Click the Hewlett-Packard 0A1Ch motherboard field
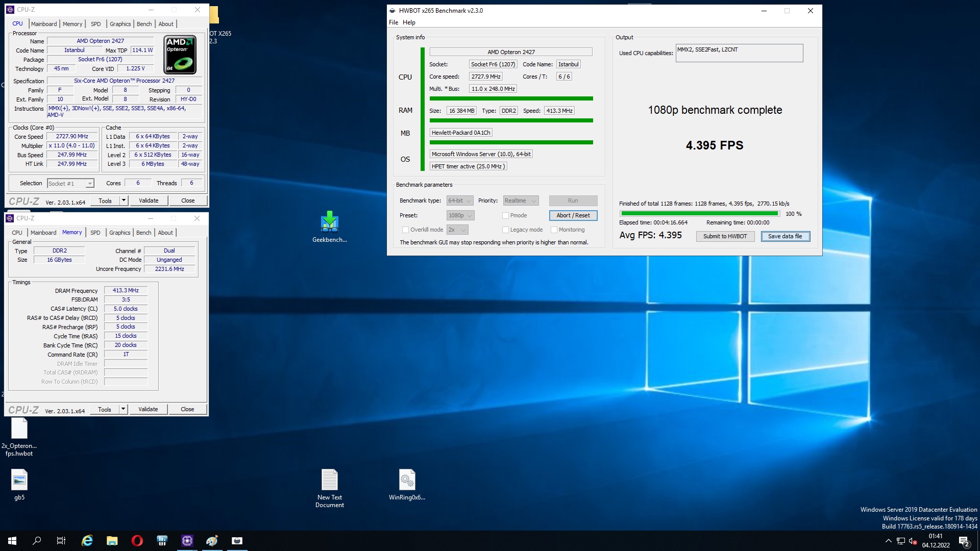The width and height of the screenshot is (980, 551). (461, 133)
